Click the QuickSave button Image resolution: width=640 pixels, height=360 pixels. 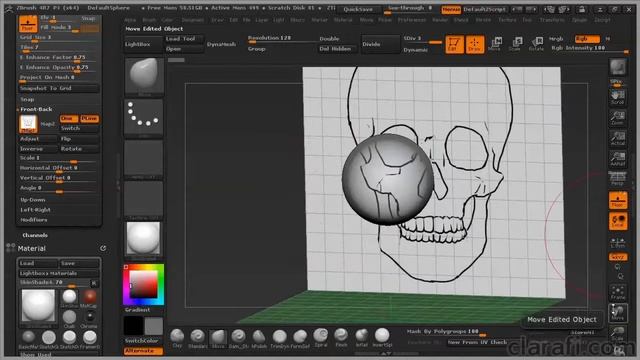[358, 9]
